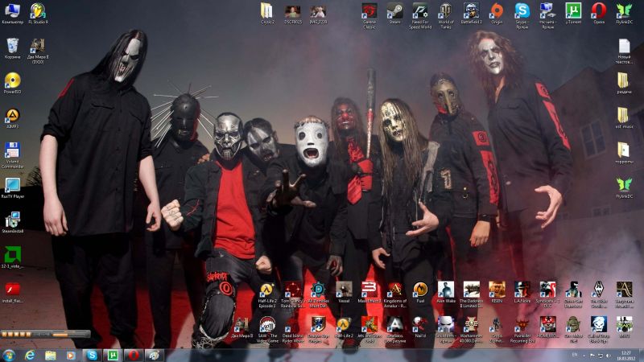
Task: Launch the Nail'd game shortcut
Action: (x=420, y=327)
